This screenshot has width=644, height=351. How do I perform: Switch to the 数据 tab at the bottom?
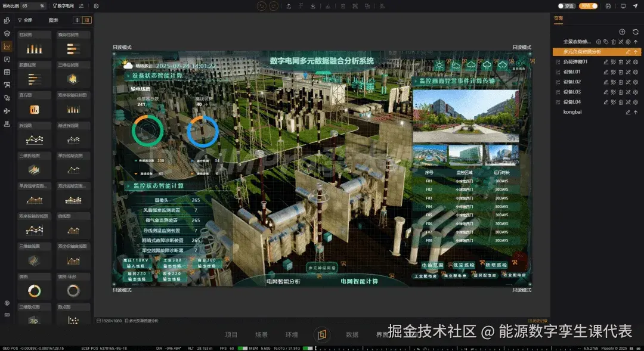[352, 334]
